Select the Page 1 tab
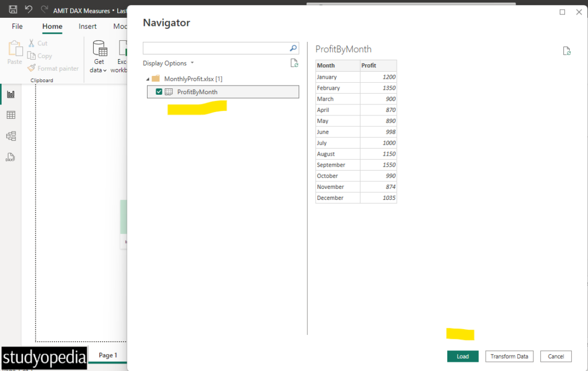The width and height of the screenshot is (588, 371). [x=108, y=355]
